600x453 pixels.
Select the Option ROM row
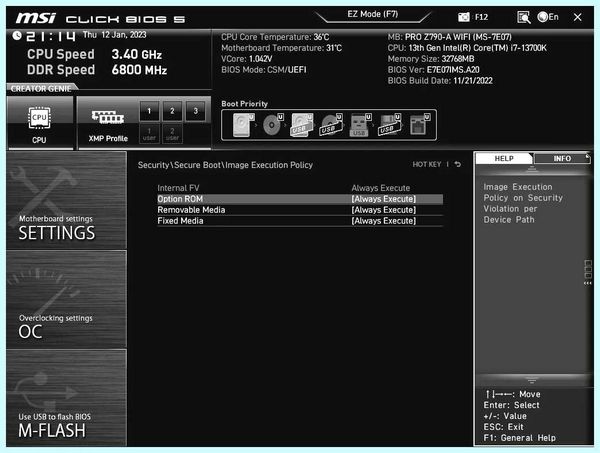coord(300,199)
